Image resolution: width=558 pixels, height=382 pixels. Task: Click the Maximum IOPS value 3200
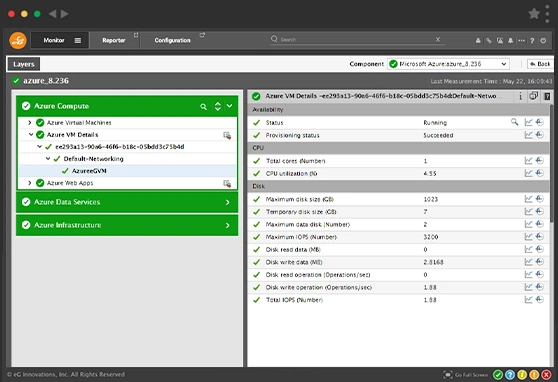tap(431, 237)
